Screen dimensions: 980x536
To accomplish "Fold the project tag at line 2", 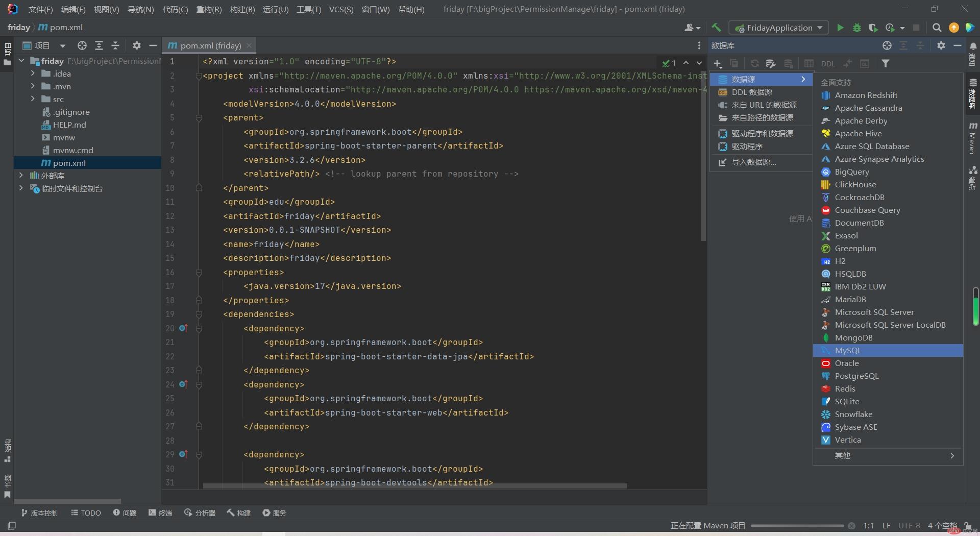I will click(199, 76).
